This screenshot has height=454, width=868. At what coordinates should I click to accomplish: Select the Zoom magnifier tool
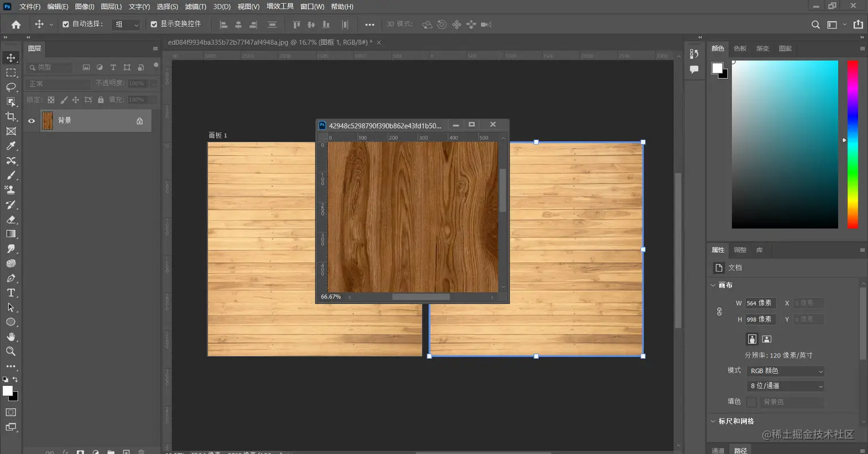(11, 351)
